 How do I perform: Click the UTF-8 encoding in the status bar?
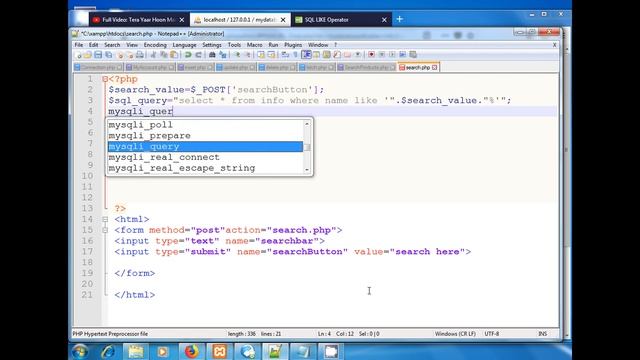click(x=492, y=334)
